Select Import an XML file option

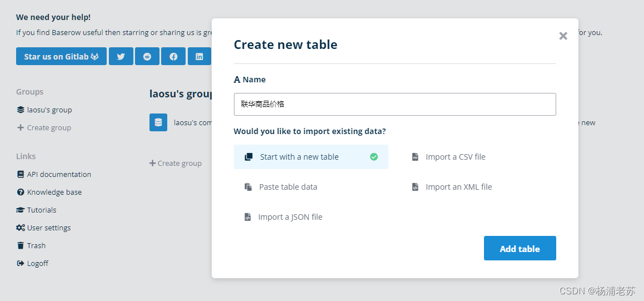coord(458,187)
